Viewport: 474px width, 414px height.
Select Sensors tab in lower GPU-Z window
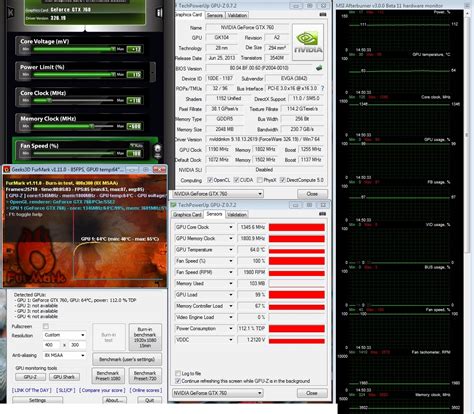(214, 214)
